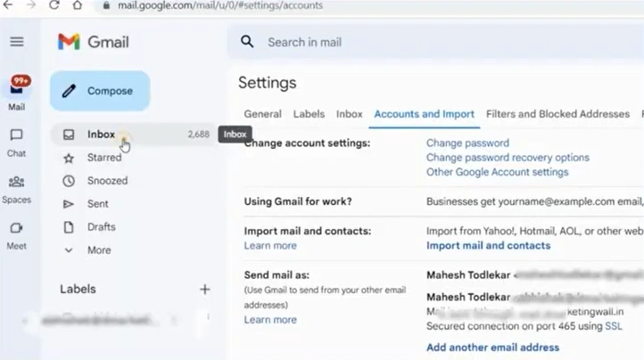
Task: Click the browser back arrow
Action: coord(8,5)
